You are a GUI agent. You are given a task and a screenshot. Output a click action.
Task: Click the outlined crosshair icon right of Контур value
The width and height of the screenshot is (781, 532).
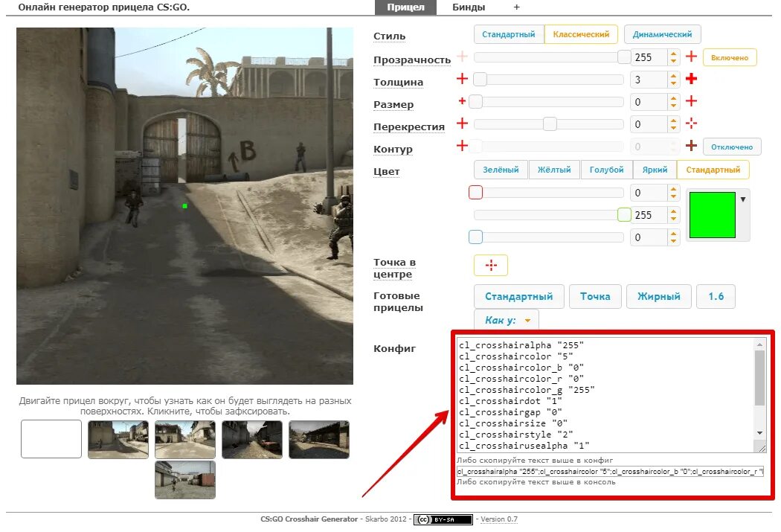pyautogui.click(x=691, y=145)
